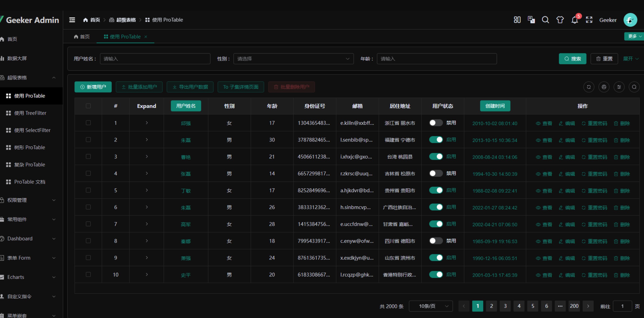Delete user 张磊 in row 4
Screen dimensions: 644x318
click(622, 174)
